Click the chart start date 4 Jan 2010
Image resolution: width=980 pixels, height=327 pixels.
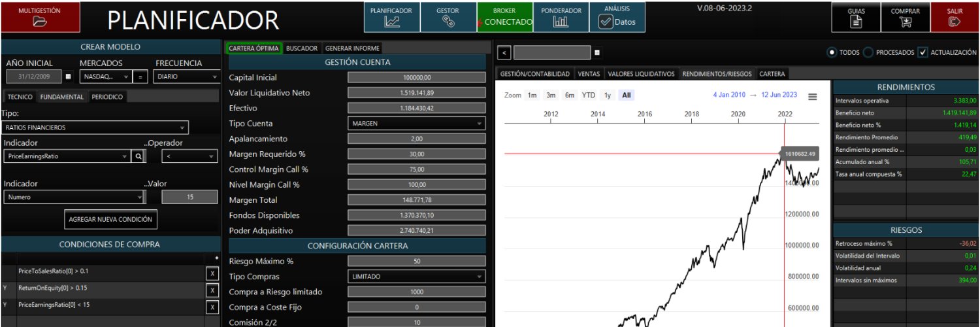(729, 95)
